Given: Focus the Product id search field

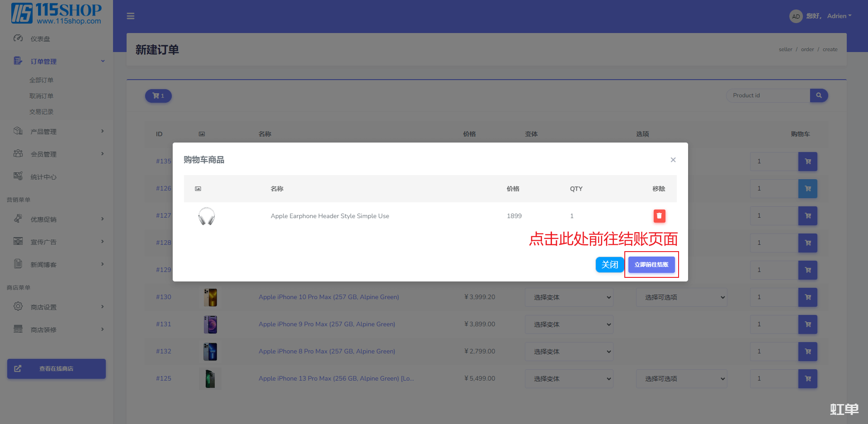Looking at the screenshot, I should pyautogui.click(x=768, y=95).
